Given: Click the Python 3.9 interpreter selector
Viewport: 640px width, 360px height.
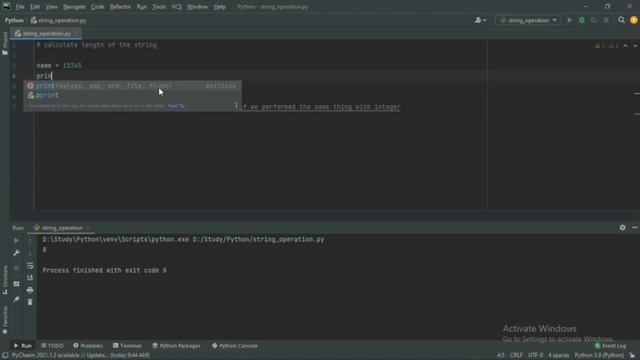Looking at the screenshot, I should tap(599, 356).
